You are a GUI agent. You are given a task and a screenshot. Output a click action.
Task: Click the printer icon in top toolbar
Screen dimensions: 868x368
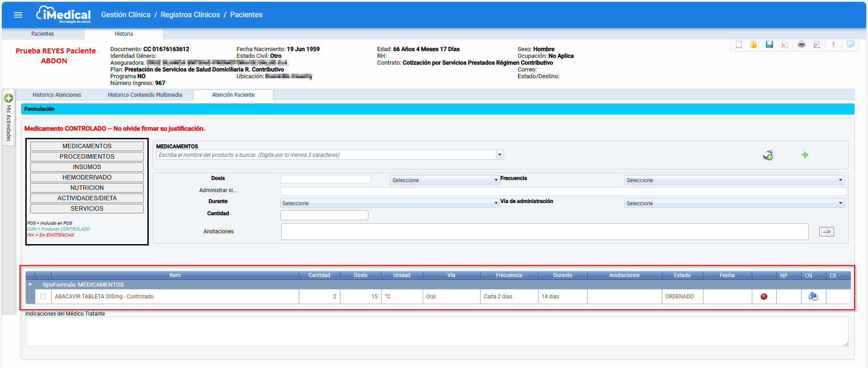(x=801, y=44)
